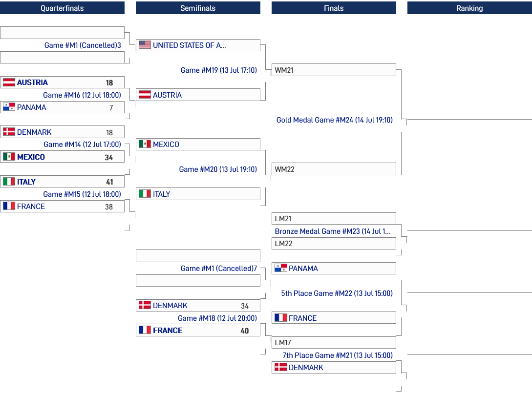
Task: Open Game #M18 (12 Jul 20:00) link
Action: pyautogui.click(x=217, y=318)
